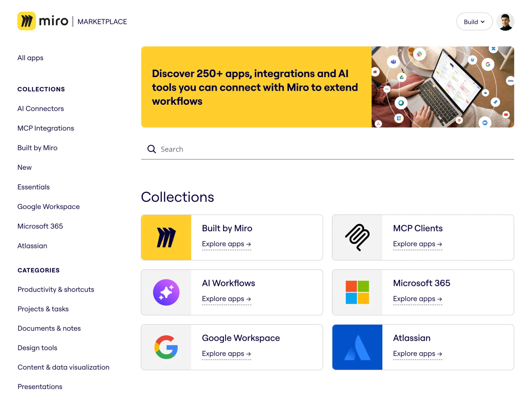Click the Discover 250+ apps banner headline
Image resolution: width=532 pixels, height=399 pixels.
255,87
